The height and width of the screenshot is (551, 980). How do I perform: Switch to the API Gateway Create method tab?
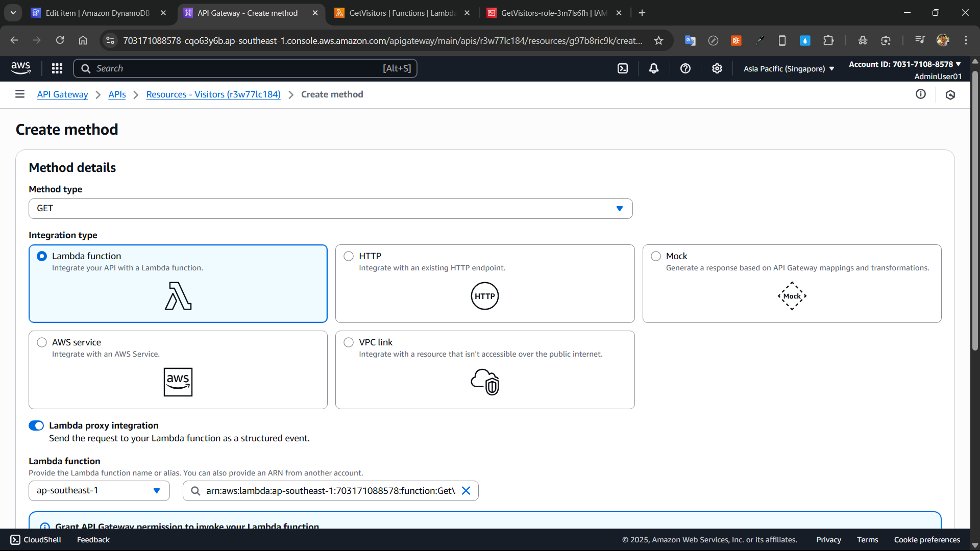[x=247, y=13]
